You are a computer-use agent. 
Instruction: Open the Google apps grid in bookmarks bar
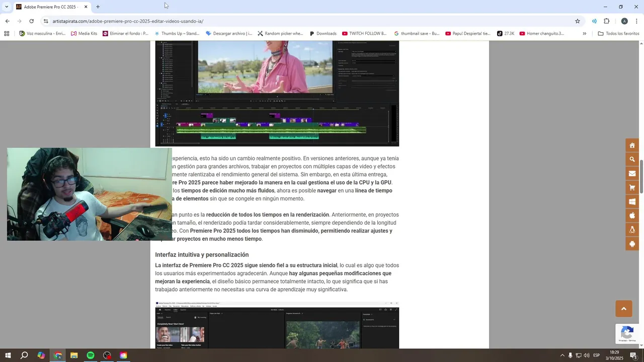coord(7,34)
